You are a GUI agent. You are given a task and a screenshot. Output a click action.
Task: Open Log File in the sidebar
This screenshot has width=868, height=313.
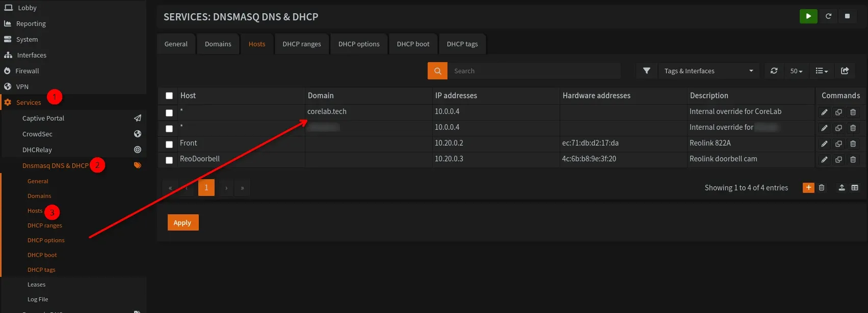coord(38,299)
